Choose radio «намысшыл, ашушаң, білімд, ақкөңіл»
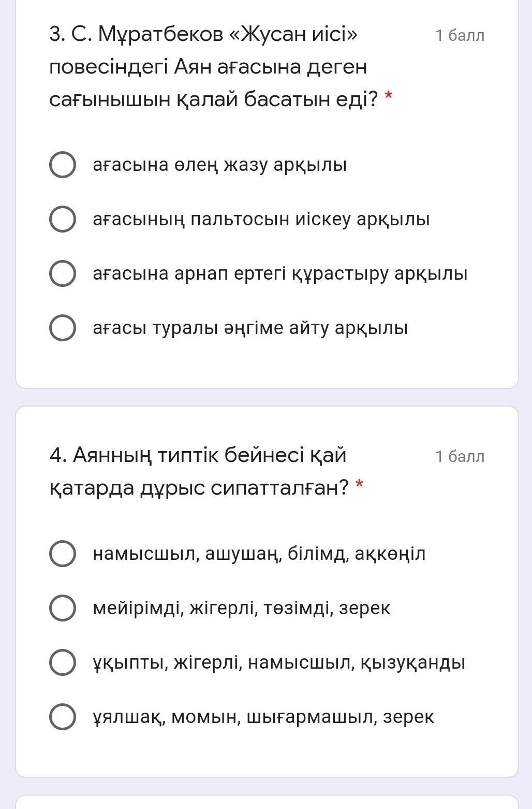 coord(63,553)
